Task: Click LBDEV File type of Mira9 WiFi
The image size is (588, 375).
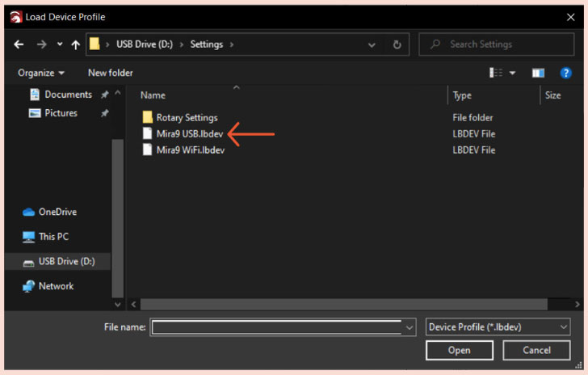Action: 474,150
